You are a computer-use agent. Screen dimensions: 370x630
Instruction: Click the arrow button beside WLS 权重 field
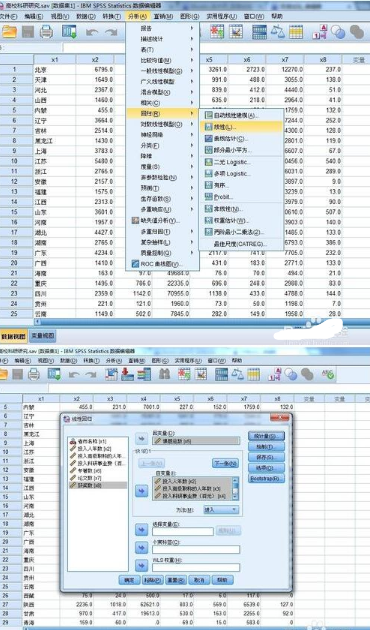point(141,566)
